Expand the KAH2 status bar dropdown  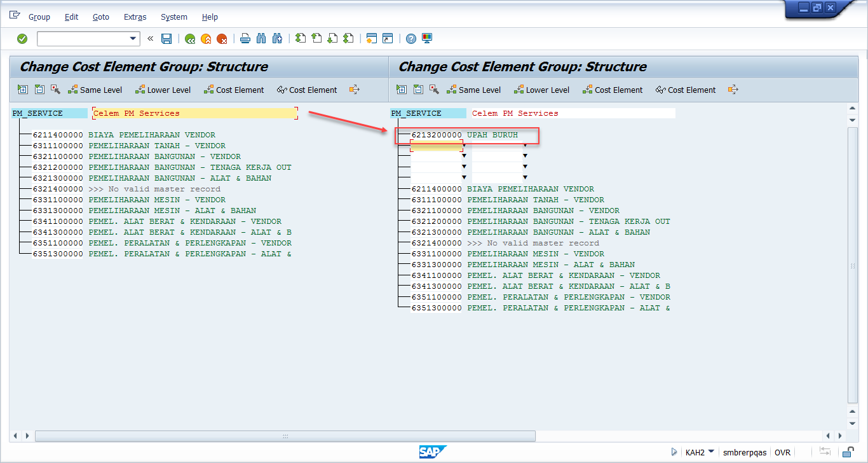[x=710, y=452]
